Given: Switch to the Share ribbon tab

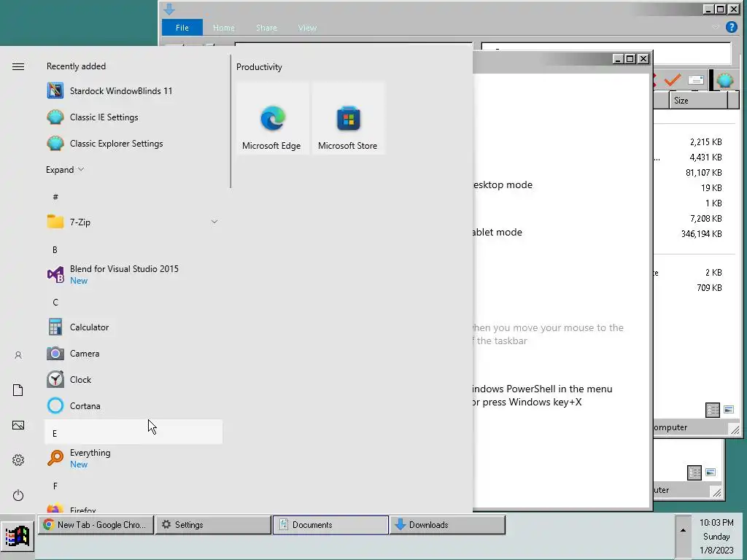Looking at the screenshot, I should [266, 28].
